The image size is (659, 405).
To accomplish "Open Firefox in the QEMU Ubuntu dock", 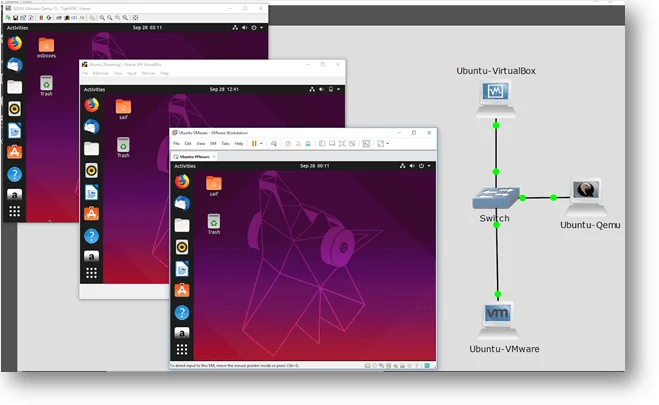I will click(x=14, y=43).
